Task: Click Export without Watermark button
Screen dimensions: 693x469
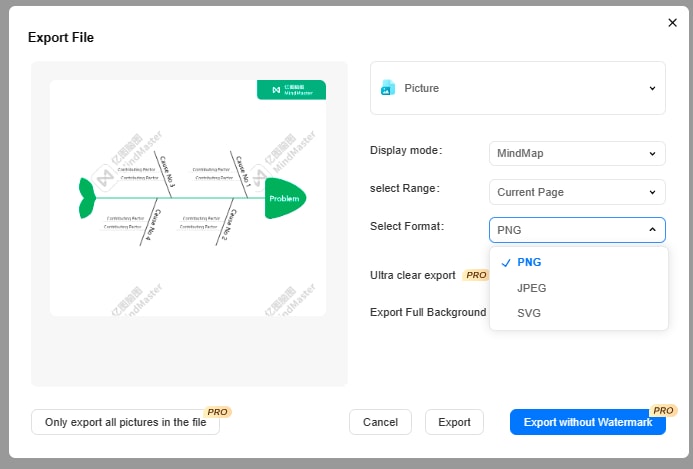Action: [x=587, y=422]
